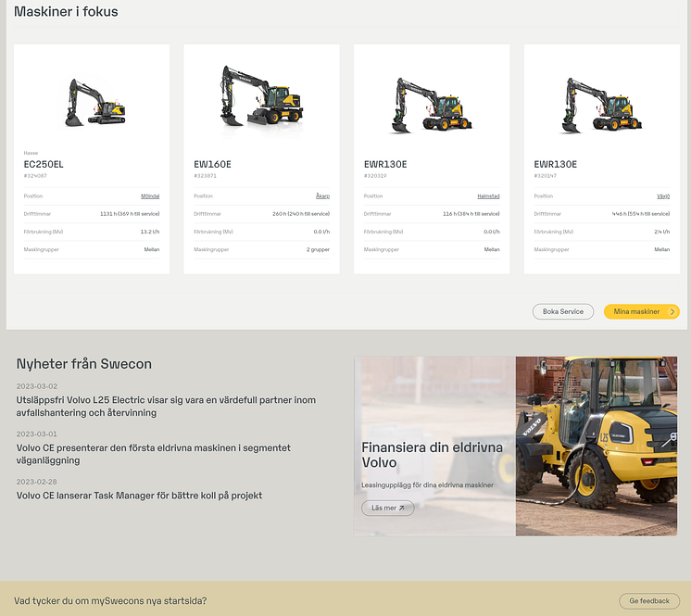Click the 2023-03-02 news date
Screen dimensions: 691x616
pos(37,386)
